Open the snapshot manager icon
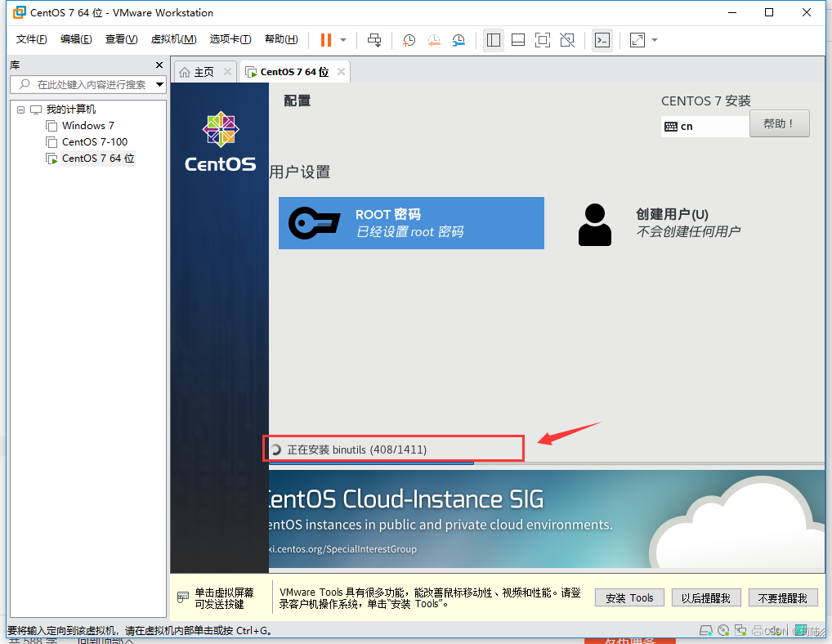832x644 pixels. pyautogui.click(x=459, y=40)
